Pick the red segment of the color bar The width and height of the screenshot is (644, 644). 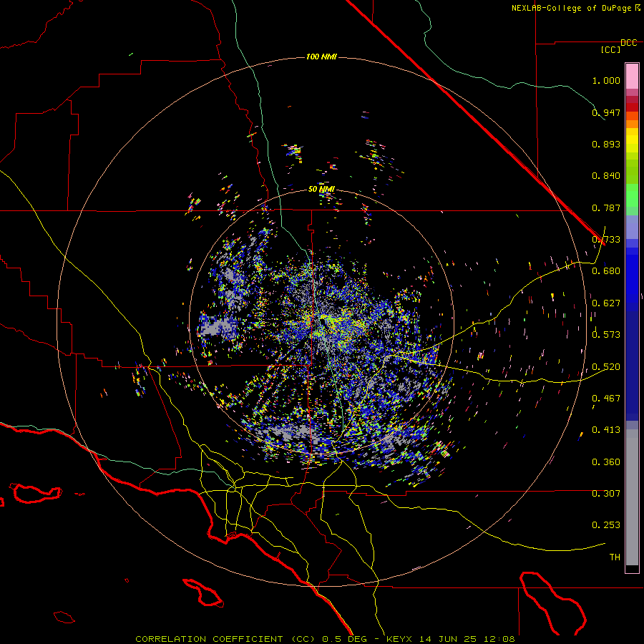pyautogui.click(x=632, y=107)
